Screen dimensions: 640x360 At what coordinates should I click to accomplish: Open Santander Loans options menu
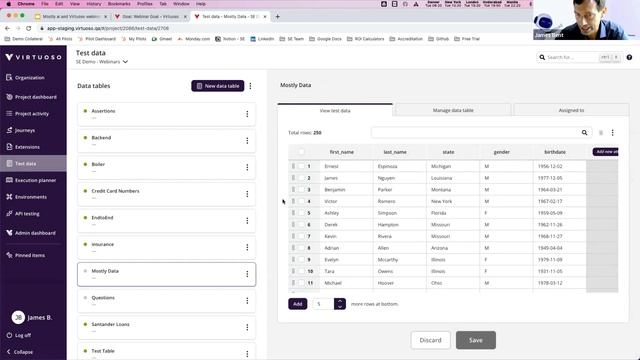[247, 327]
